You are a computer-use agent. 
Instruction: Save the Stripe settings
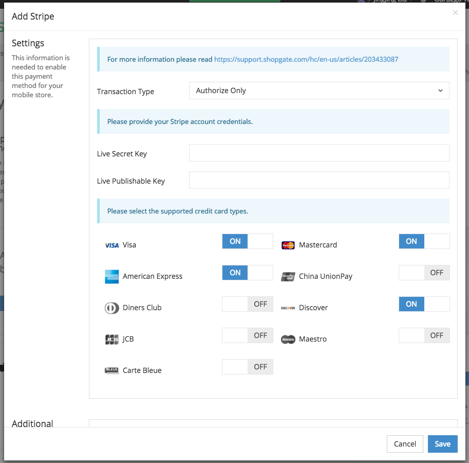[x=443, y=444]
